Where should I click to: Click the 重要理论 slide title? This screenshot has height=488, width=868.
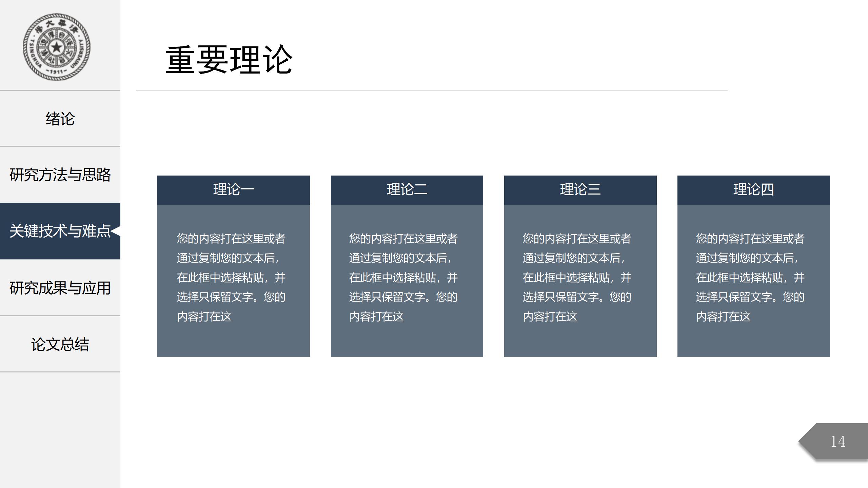(229, 60)
